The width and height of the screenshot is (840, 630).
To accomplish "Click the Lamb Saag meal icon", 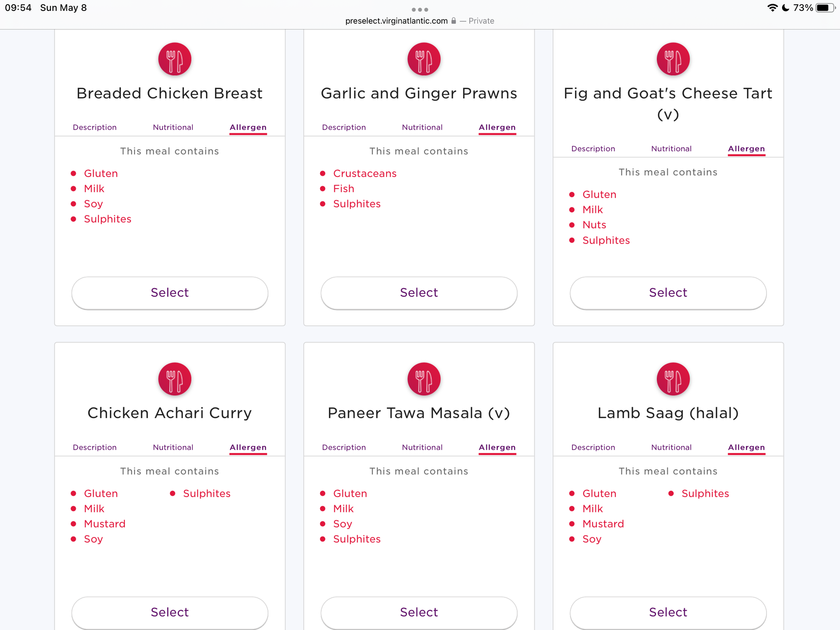I will (673, 379).
